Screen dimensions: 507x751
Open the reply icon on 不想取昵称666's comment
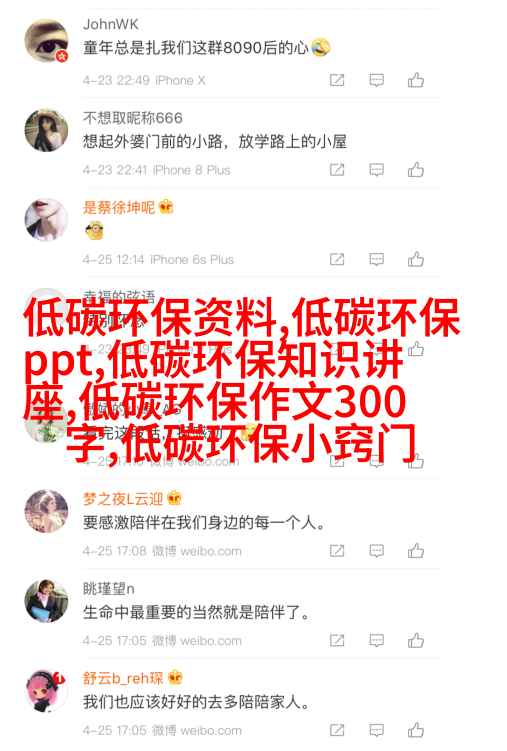376,170
